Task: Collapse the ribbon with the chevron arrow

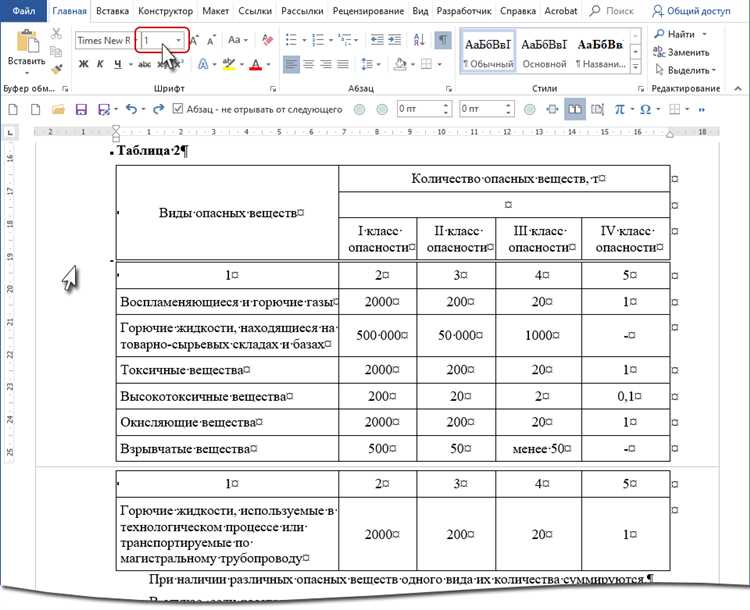Action: (x=738, y=89)
